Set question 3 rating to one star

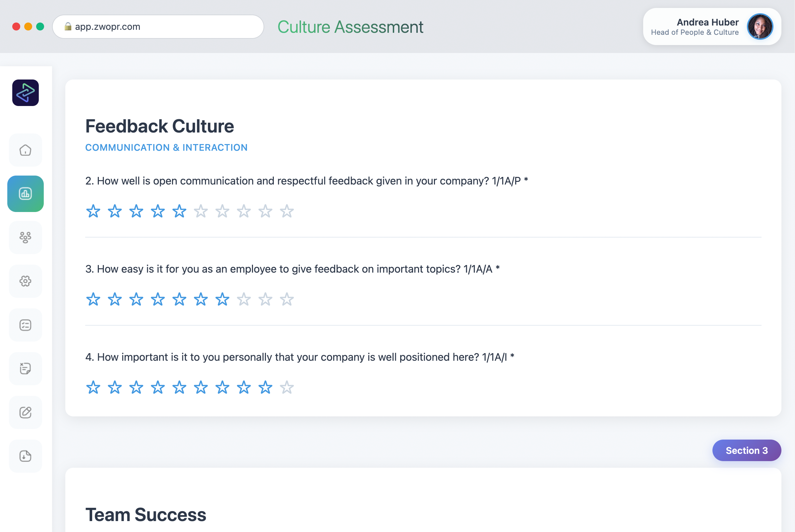tap(93, 299)
